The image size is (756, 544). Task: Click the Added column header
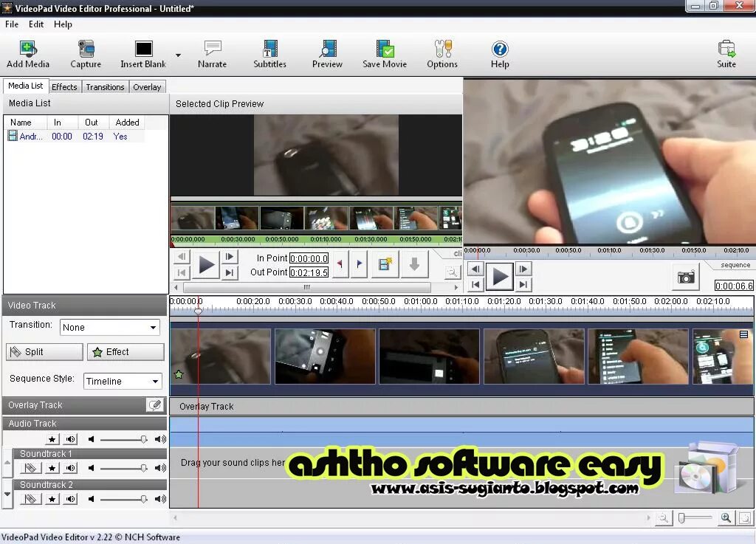(127, 123)
